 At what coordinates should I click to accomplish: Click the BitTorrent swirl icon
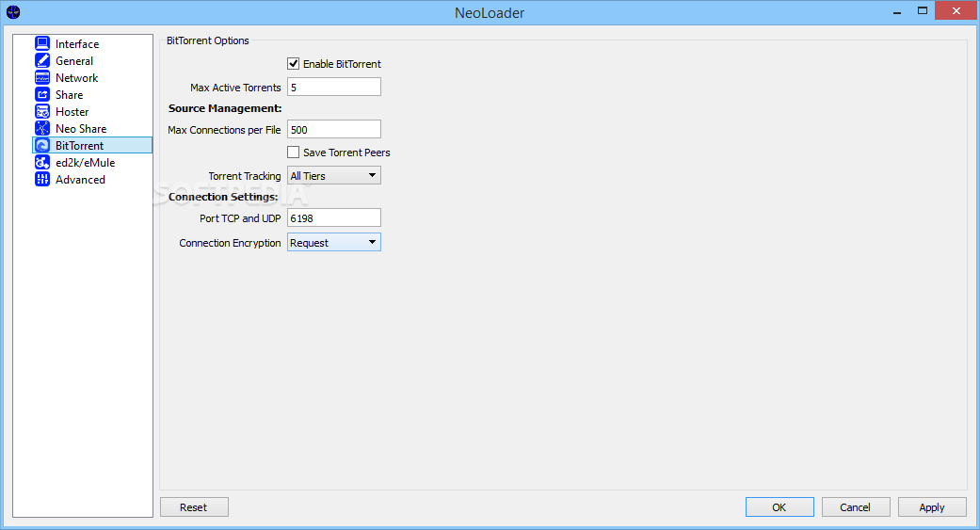pyautogui.click(x=41, y=145)
